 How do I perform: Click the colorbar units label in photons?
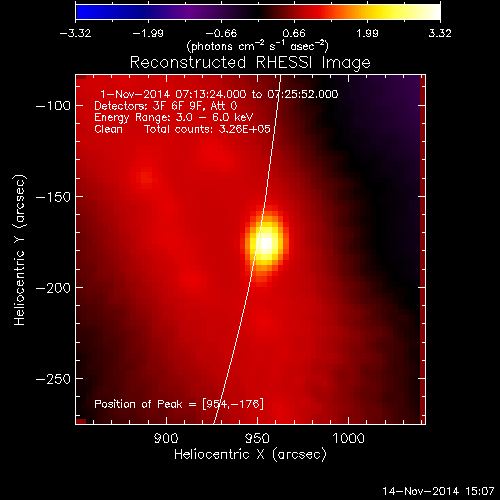pos(258,46)
